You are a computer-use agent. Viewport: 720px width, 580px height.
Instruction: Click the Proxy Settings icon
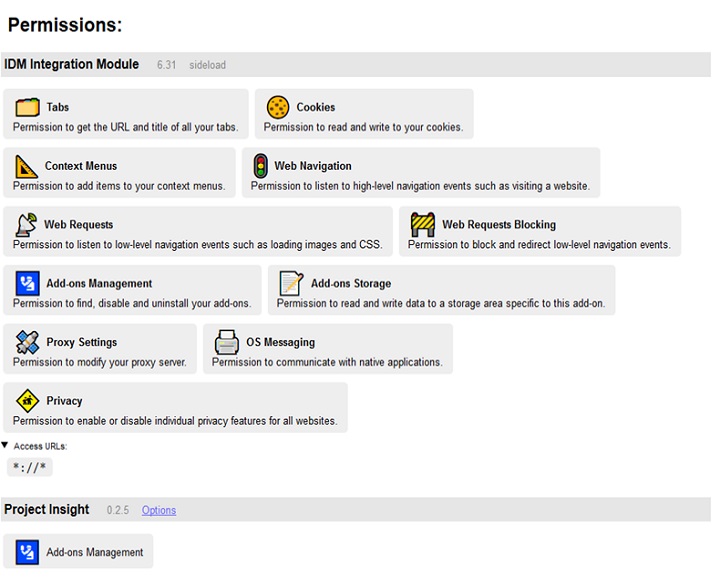(x=27, y=343)
